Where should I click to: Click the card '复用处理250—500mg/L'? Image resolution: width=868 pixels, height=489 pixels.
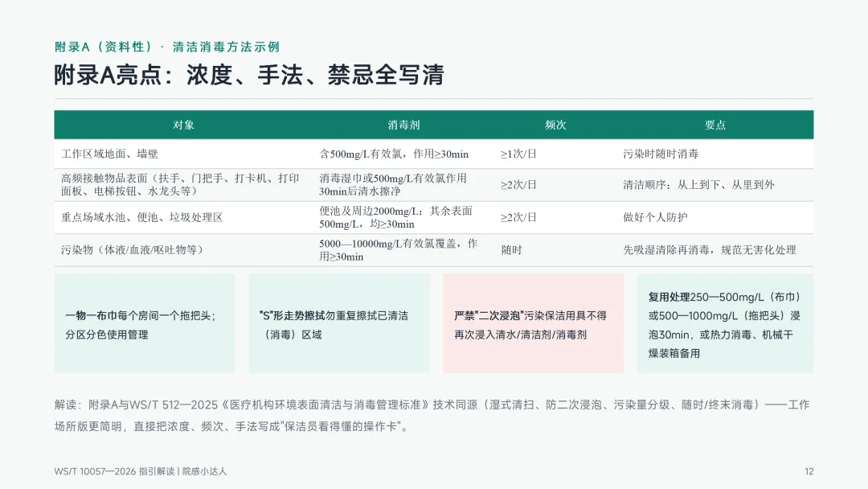point(725,323)
